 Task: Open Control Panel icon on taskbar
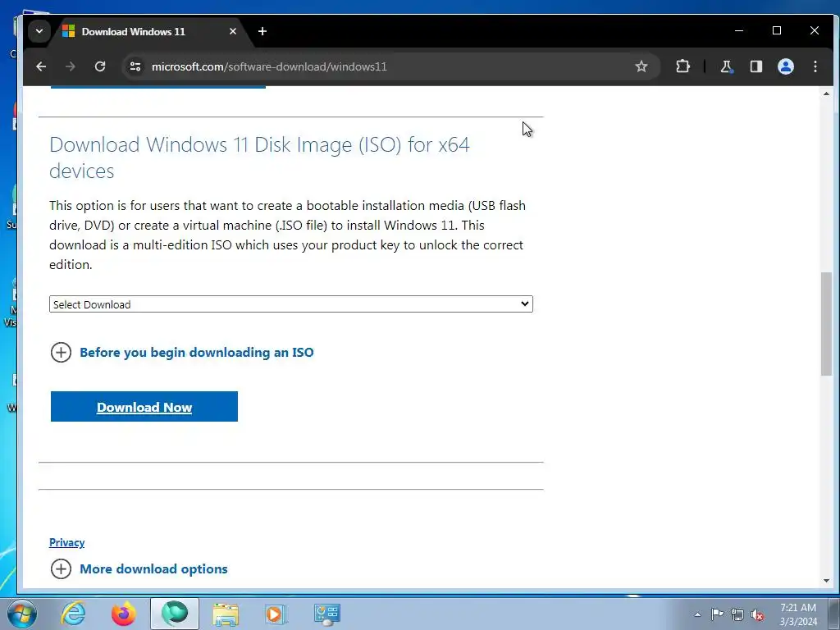326,614
